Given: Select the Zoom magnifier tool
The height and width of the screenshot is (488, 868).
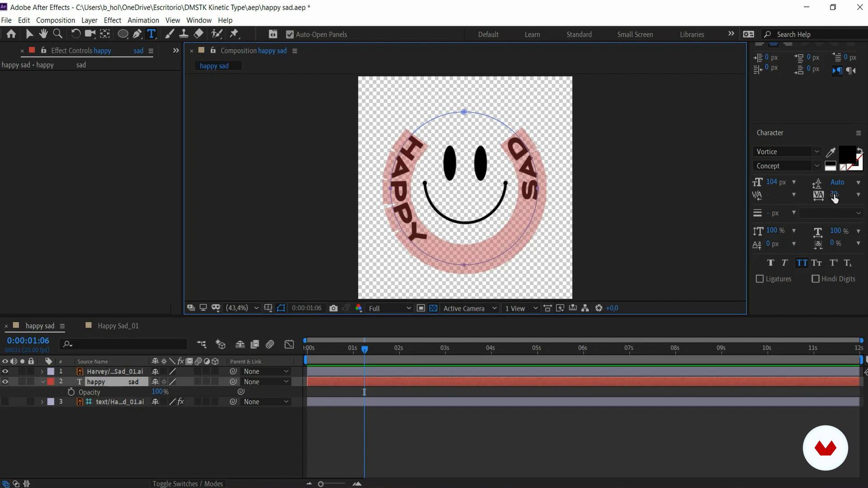Looking at the screenshot, I should click(58, 34).
